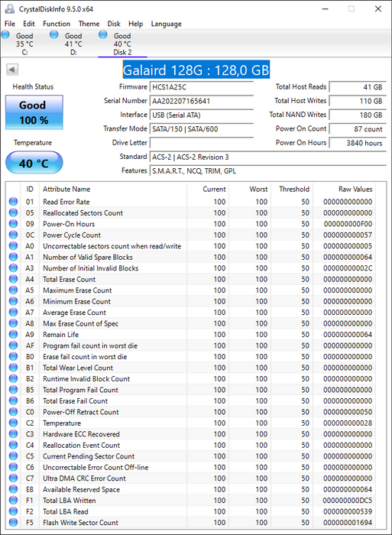Open the Edit menu
Screen dimensions: 392x535
point(29,24)
